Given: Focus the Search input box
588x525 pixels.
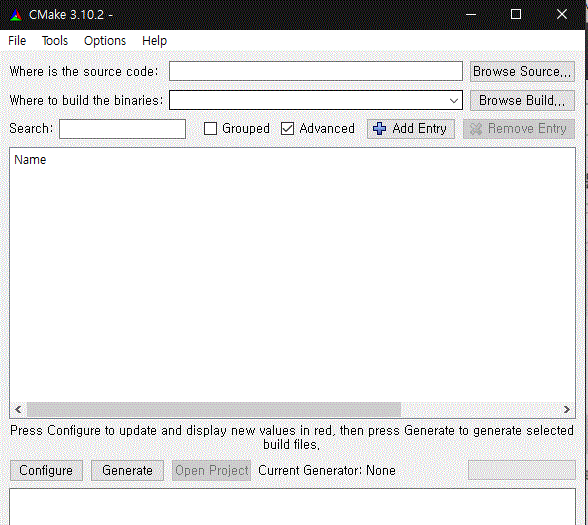Looking at the screenshot, I should [x=122, y=129].
